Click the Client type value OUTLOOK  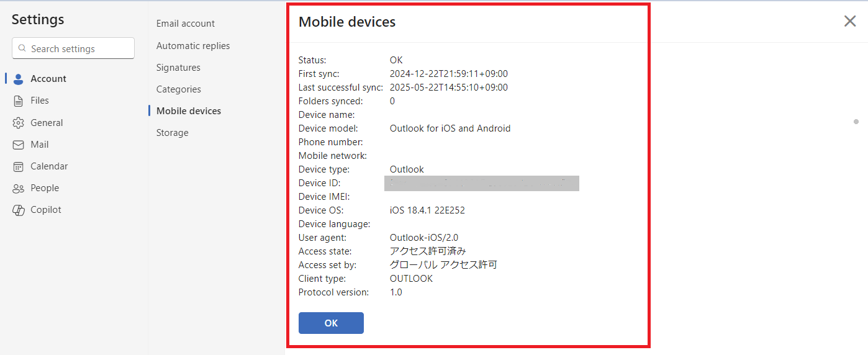coord(411,279)
